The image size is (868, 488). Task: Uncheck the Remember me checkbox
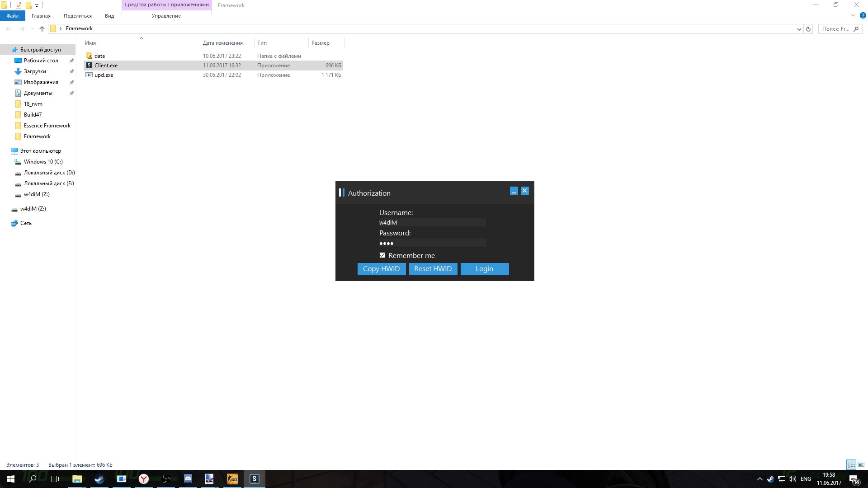coord(382,255)
